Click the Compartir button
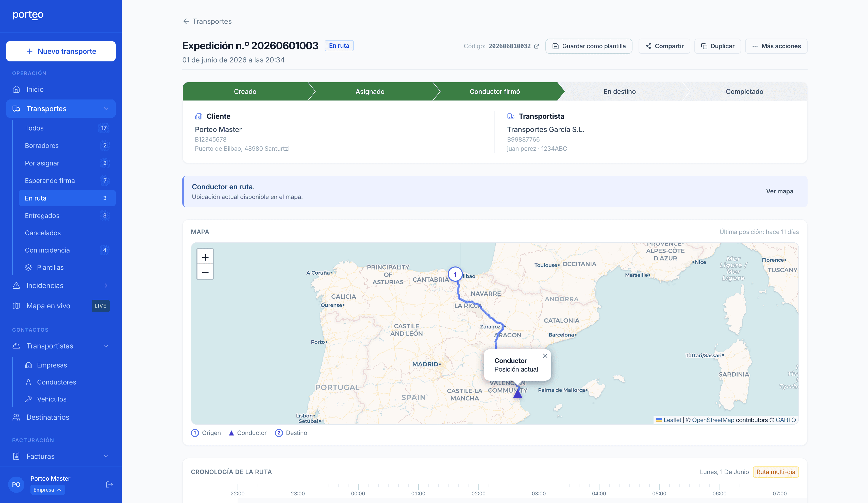Image resolution: width=868 pixels, height=503 pixels. pos(664,46)
